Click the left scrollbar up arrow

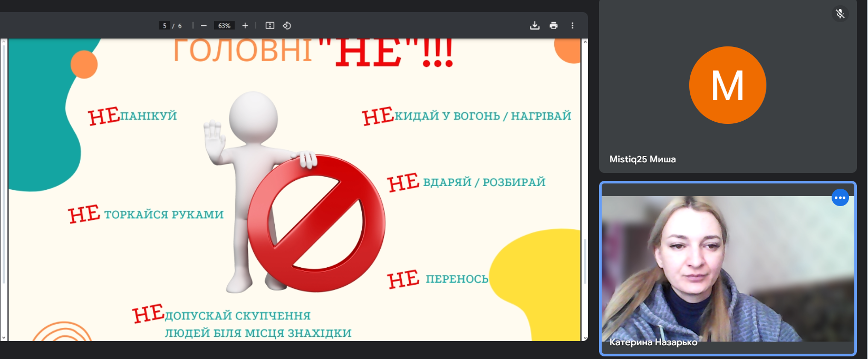click(x=4, y=43)
